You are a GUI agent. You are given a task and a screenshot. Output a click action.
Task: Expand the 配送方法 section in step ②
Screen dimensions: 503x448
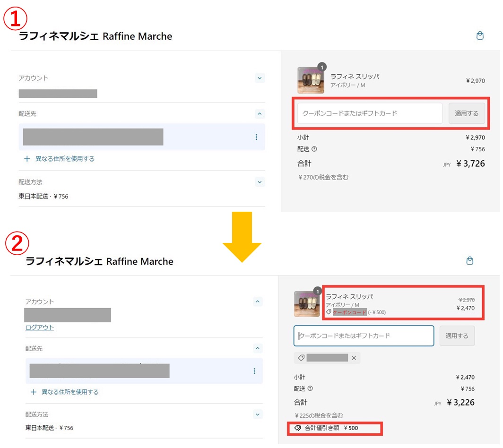pyautogui.click(x=258, y=414)
